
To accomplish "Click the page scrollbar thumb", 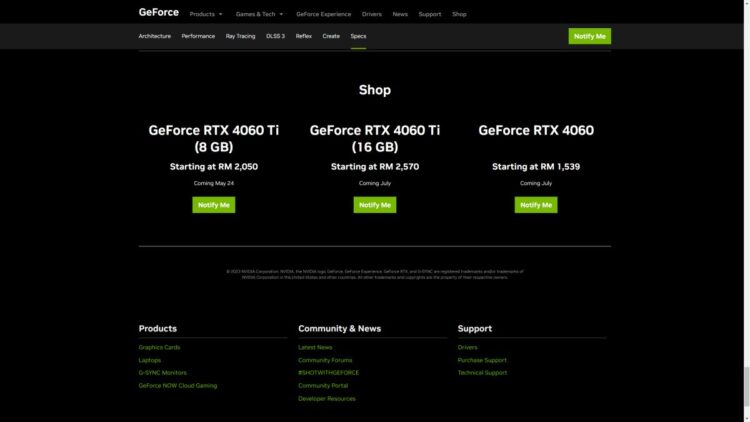I will point(747,386).
